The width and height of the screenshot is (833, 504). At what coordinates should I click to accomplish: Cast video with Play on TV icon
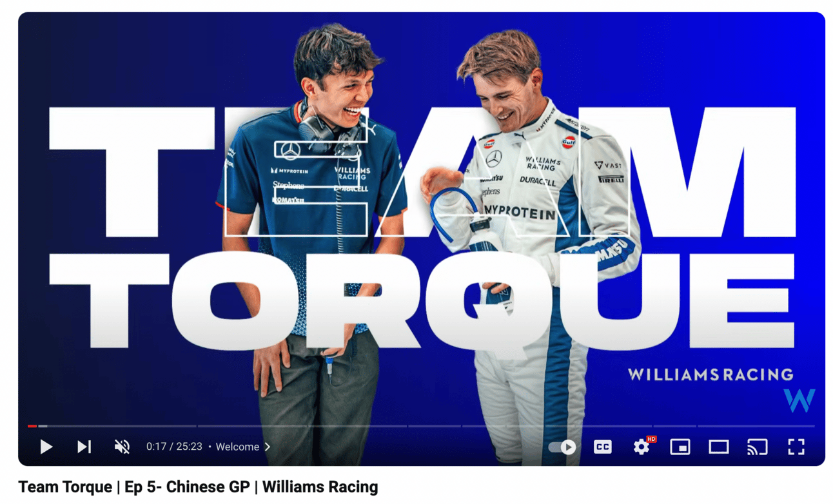pyautogui.click(x=758, y=447)
